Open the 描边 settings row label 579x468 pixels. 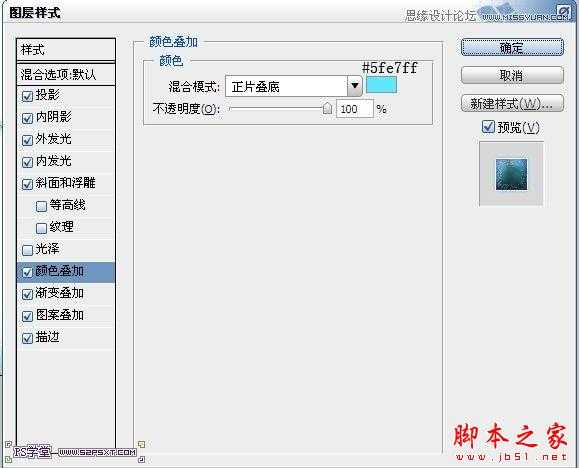pyautogui.click(x=48, y=337)
